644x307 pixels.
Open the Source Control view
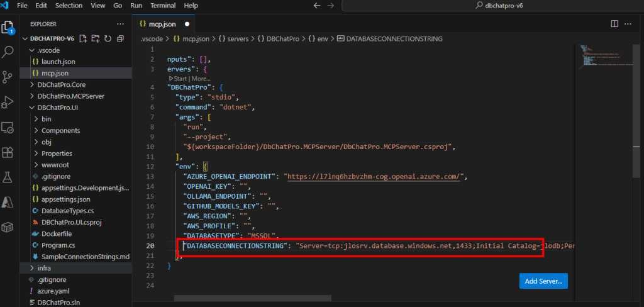coord(8,77)
